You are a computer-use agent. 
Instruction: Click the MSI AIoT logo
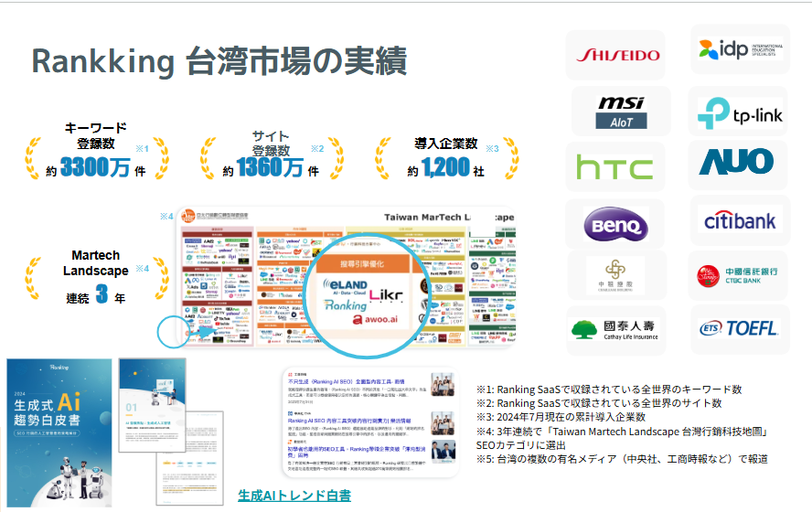[x=621, y=112]
